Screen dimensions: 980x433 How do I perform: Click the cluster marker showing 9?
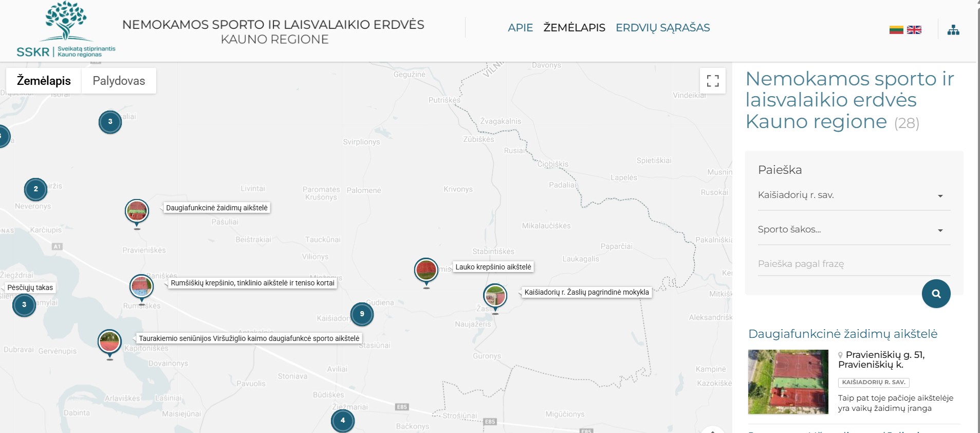(362, 314)
